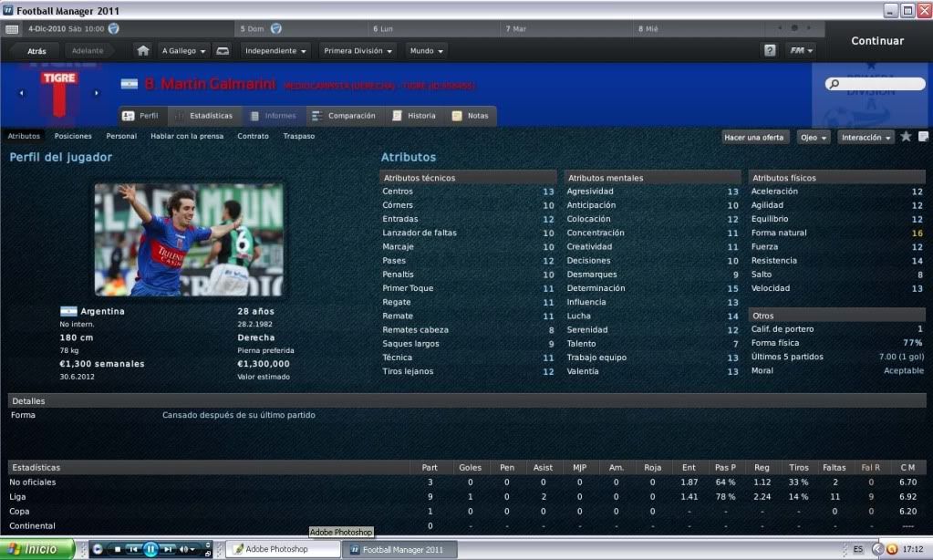This screenshot has width=933, height=560.
Task: Restore the media player window icon
Action: point(208,554)
